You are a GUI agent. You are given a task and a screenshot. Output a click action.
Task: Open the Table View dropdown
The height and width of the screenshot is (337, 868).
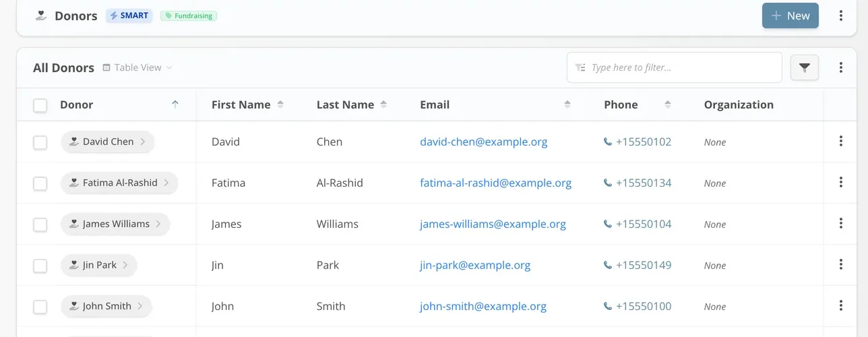click(137, 67)
